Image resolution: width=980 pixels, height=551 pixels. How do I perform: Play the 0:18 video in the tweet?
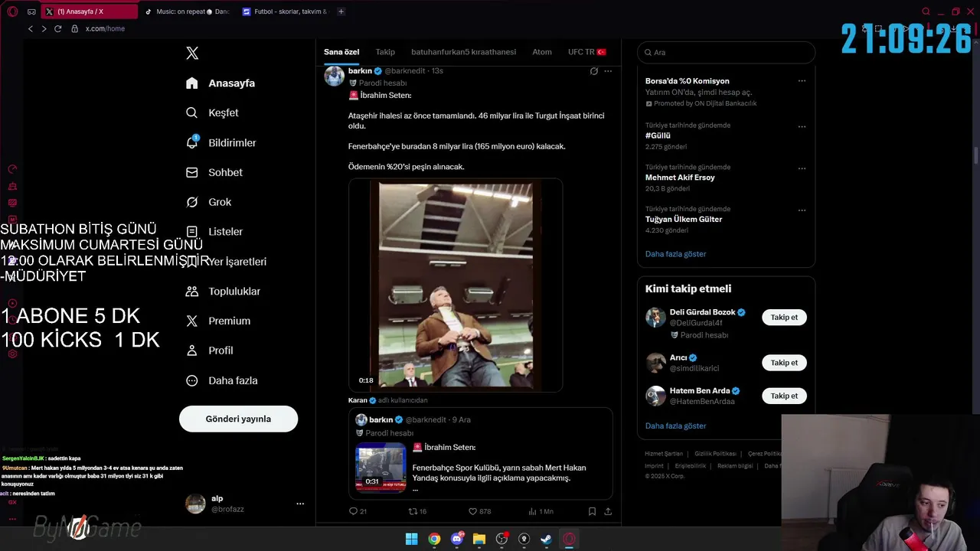pyautogui.click(x=456, y=285)
